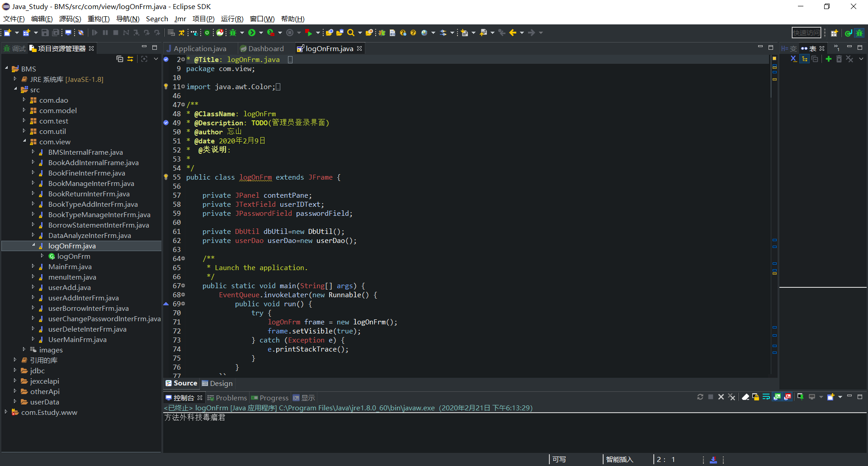Image resolution: width=868 pixels, height=466 pixels.
Task: Toggle show console on standard error change
Action: coord(788,397)
